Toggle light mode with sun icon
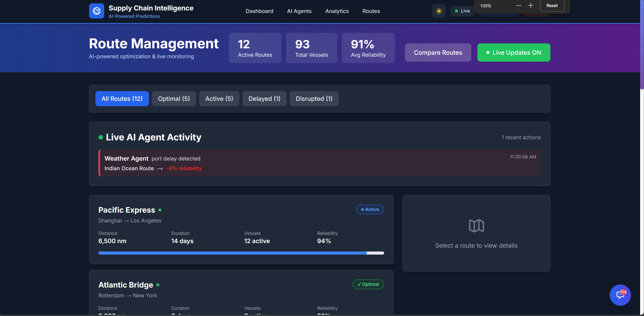 point(439,11)
